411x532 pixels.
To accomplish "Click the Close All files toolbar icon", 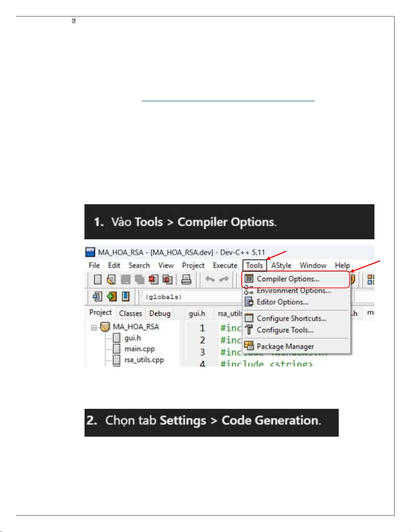I will (x=167, y=279).
